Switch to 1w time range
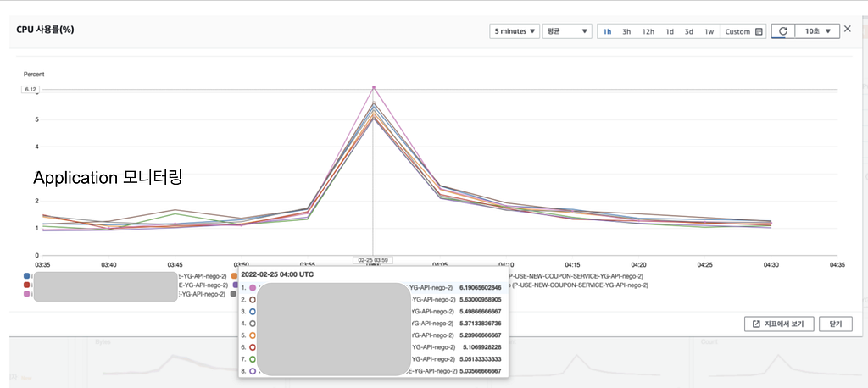Image resolution: width=868 pixels, height=388 pixels. point(709,31)
